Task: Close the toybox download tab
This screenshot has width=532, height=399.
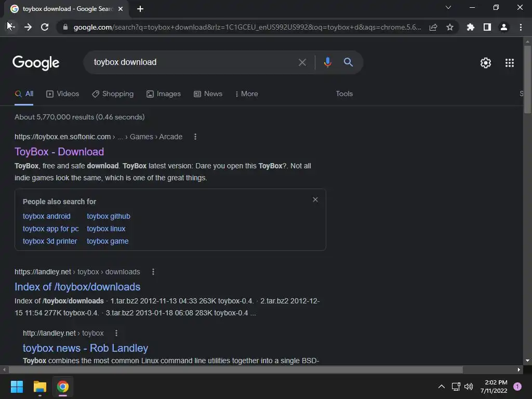Action: pyautogui.click(x=121, y=9)
